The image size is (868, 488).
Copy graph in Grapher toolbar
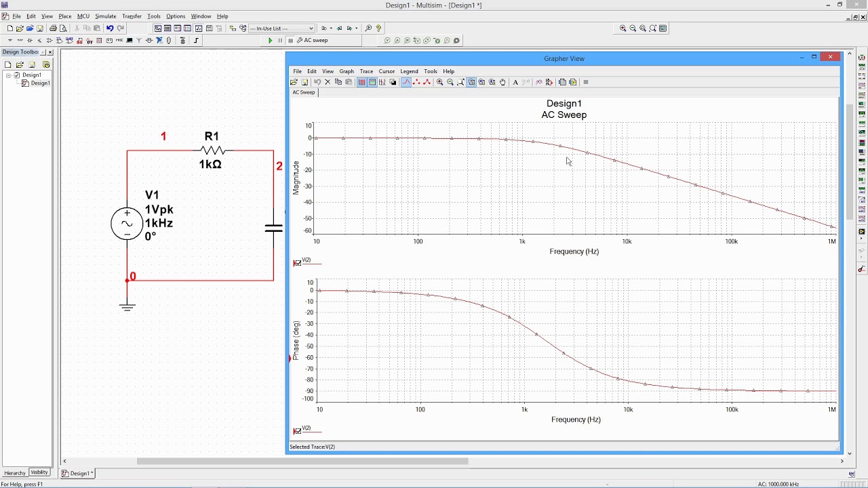(338, 82)
